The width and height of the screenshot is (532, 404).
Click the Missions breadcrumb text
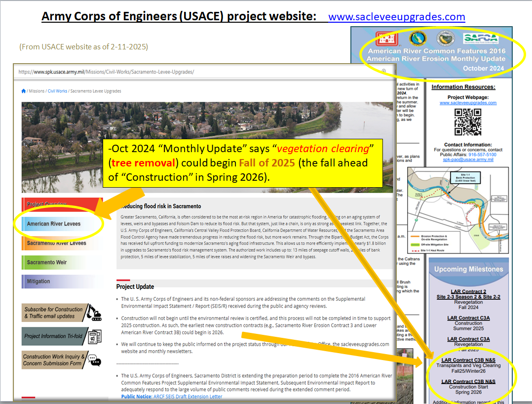coord(37,91)
